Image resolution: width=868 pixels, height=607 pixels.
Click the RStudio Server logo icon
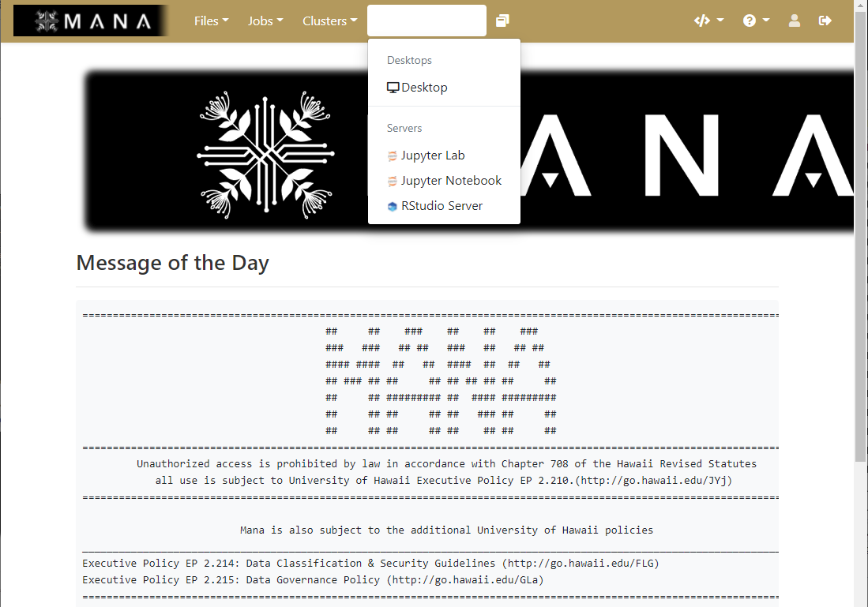[392, 206]
